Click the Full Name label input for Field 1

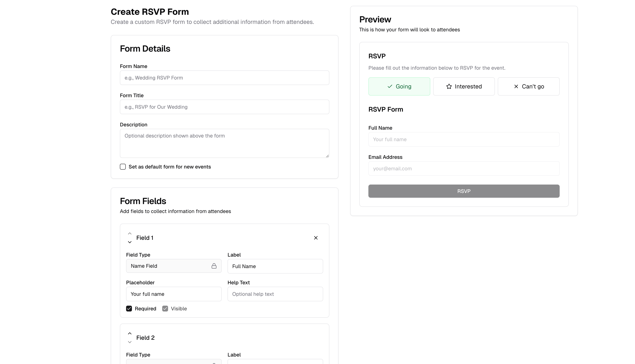pyautogui.click(x=275, y=266)
